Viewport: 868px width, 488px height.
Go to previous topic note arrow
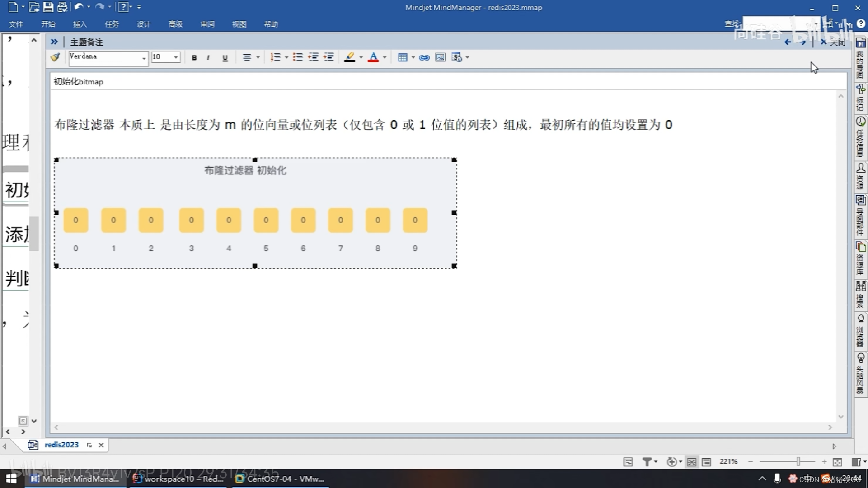click(788, 42)
